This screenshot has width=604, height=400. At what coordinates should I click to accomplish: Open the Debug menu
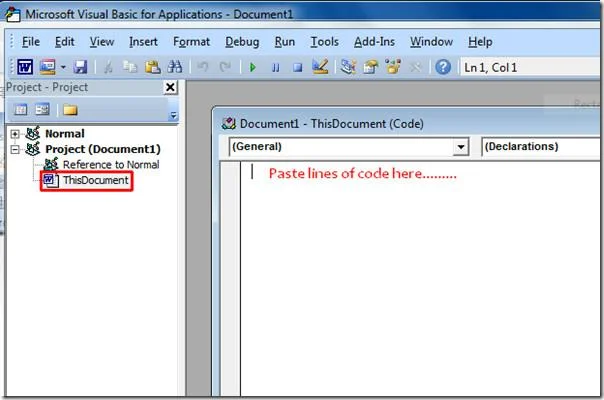pyautogui.click(x=242, y=42)
